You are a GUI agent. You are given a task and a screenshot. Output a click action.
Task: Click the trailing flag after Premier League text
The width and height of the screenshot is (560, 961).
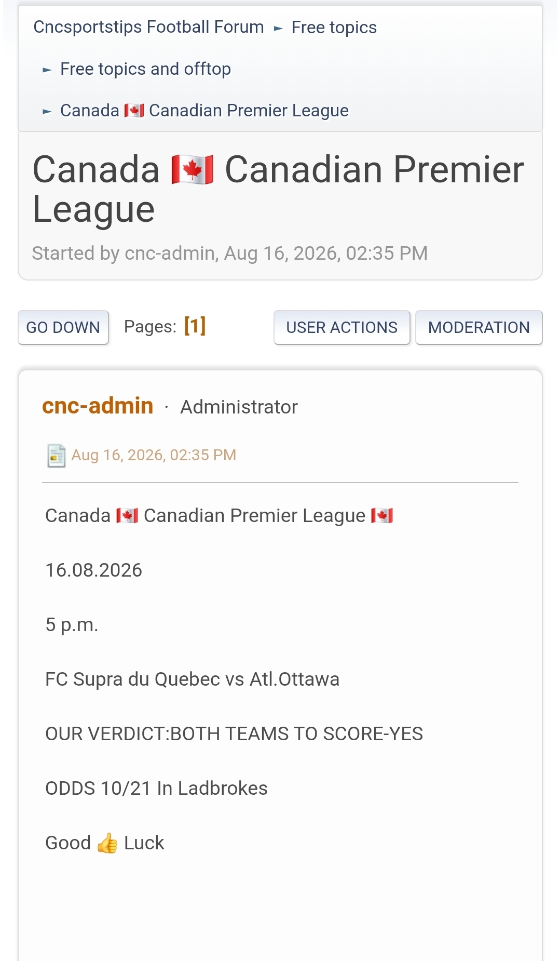[x=382, y=515]
